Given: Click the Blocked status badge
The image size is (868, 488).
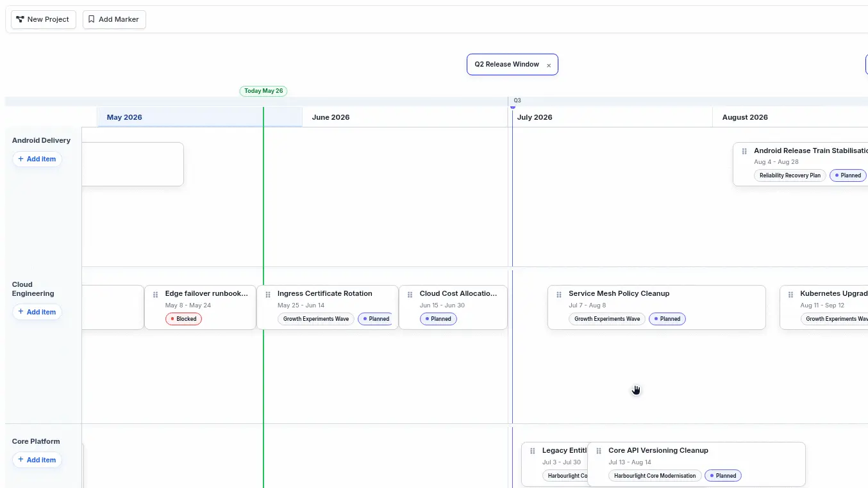Looking at the screenshot, I should [183, 319].
